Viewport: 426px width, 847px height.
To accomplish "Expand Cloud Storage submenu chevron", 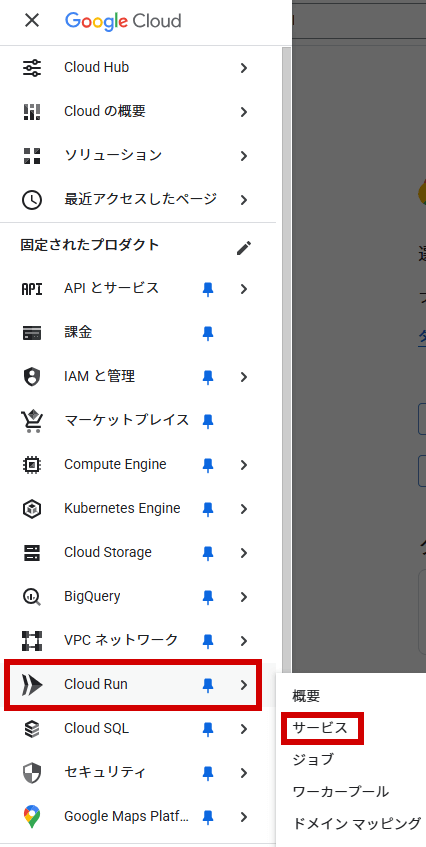I will [x=244, y=553].
